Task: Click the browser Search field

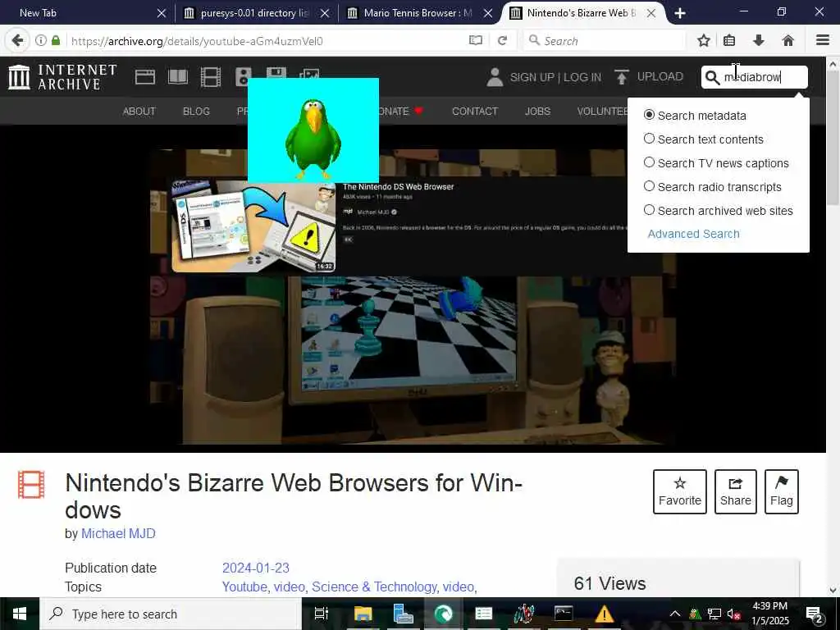Action: pyautogui.click(x=604, y=40)
